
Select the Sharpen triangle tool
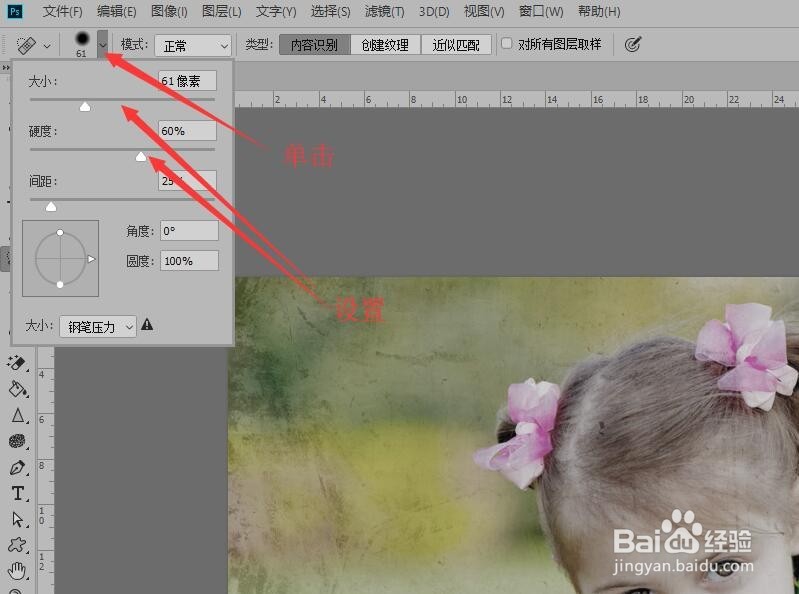[x=18, y=415]
